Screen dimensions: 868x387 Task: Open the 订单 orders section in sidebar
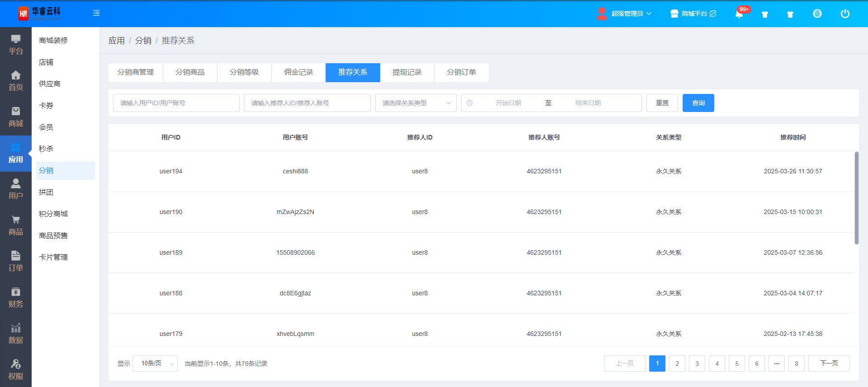pos(16,262)
